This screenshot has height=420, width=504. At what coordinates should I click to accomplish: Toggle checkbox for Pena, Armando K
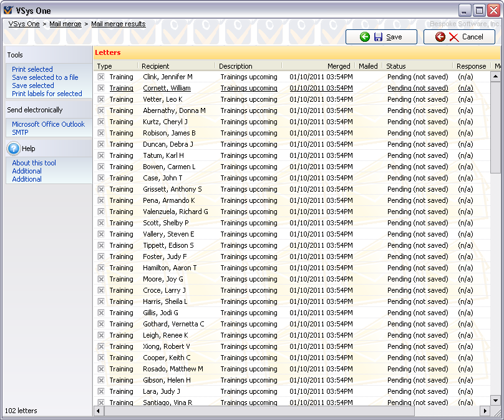101,201
